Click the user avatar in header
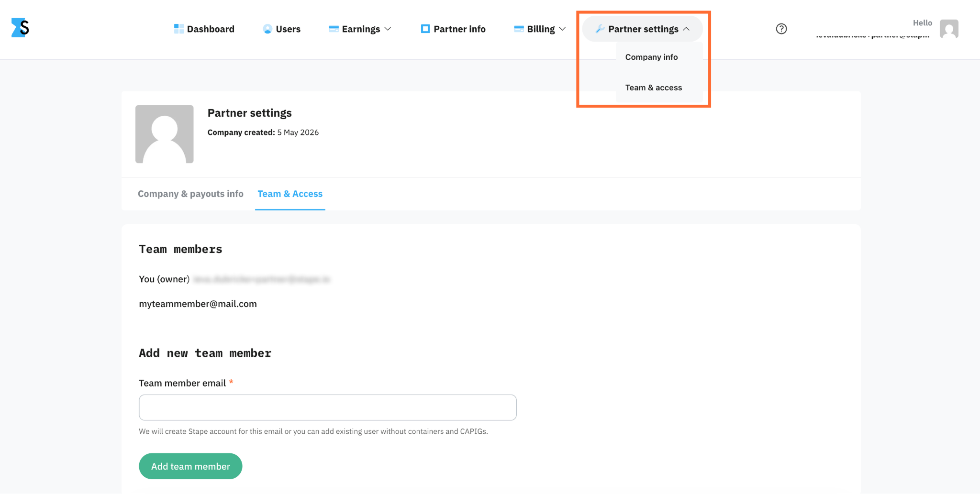 [949, 29]
